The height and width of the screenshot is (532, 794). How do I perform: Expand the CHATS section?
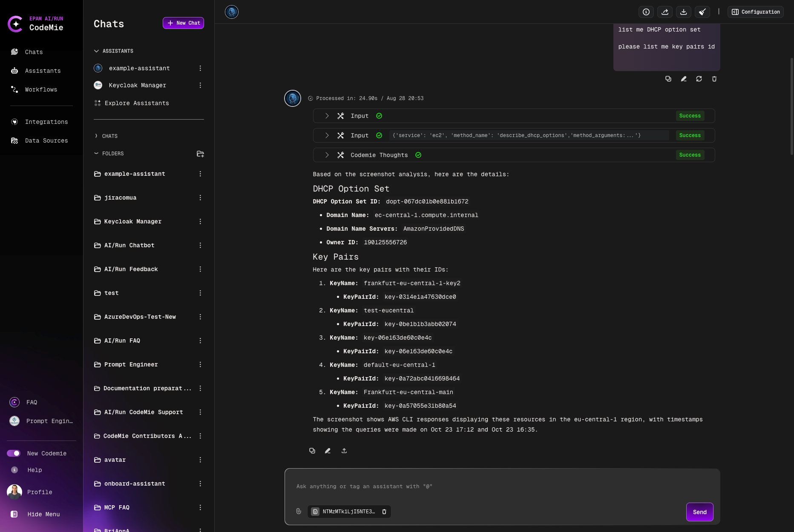click(x=96, y=136)
